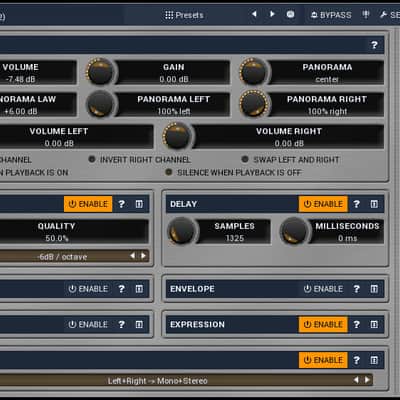Click the PANORAMA knob
This screenshot has width=400, height=400.
tap(254, 72)
